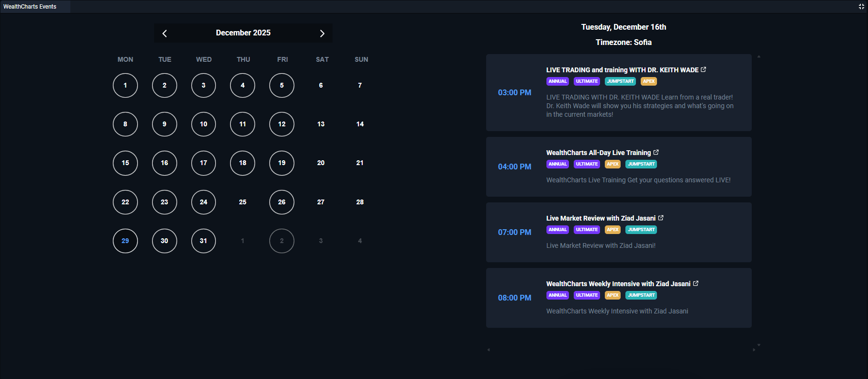Click the Timezone: Sofia label

coord(623,42)
